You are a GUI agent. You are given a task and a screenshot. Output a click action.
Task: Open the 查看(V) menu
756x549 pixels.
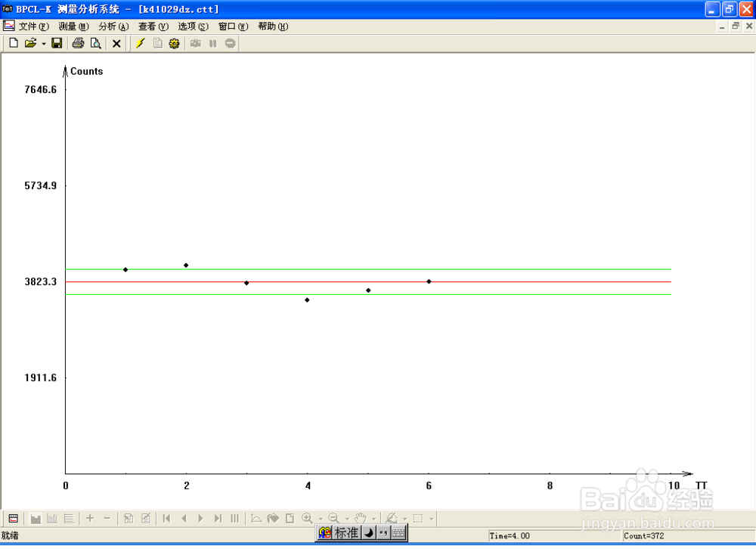pyautogui.click(x=153, y=26)
